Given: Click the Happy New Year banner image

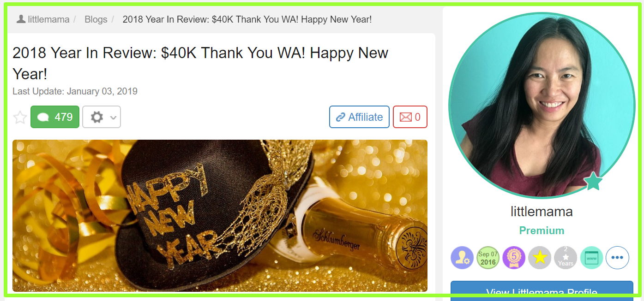Looking at the screenshot, I should pyautogui.click(x=220, y=216).
